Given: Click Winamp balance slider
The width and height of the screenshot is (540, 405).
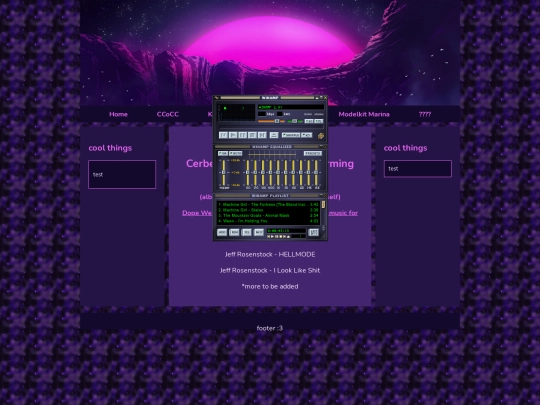Looking at the screenshot, I should [x=295, y=121].
